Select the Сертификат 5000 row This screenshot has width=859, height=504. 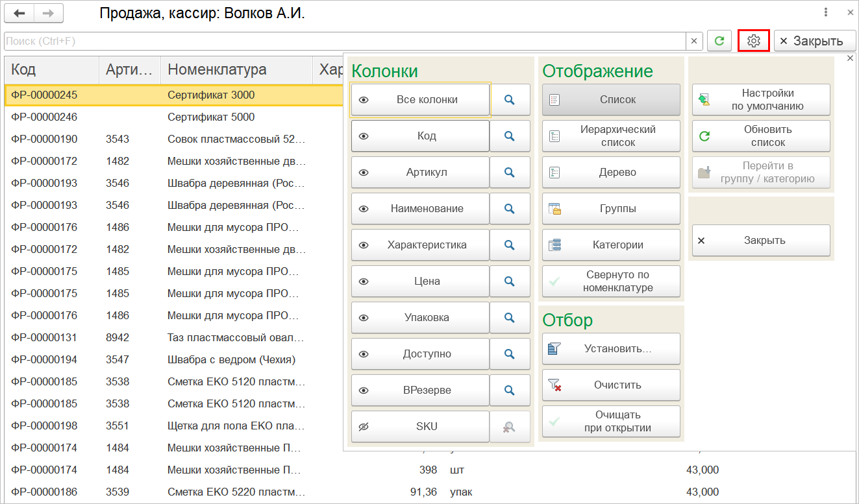(210, 117)
